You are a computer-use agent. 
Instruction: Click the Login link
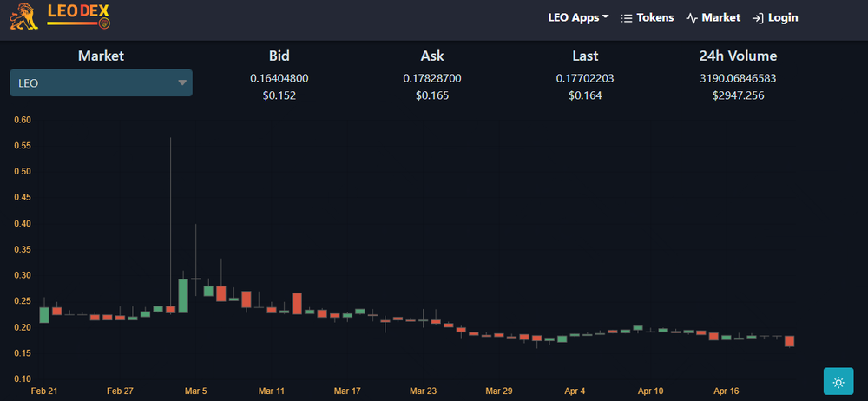coord(775,17)
